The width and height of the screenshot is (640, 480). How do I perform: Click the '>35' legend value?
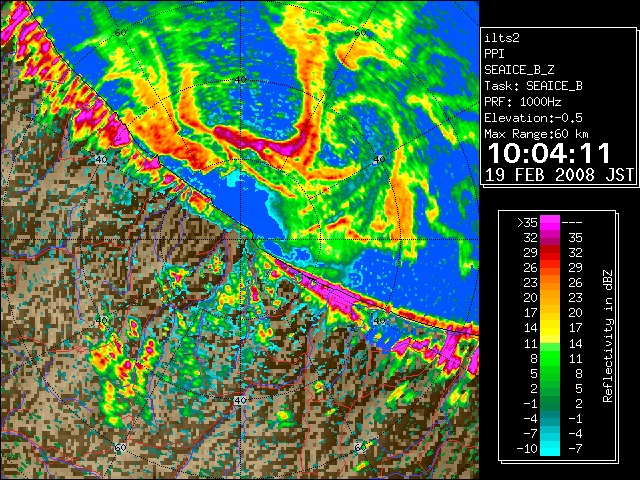point(527,223)
